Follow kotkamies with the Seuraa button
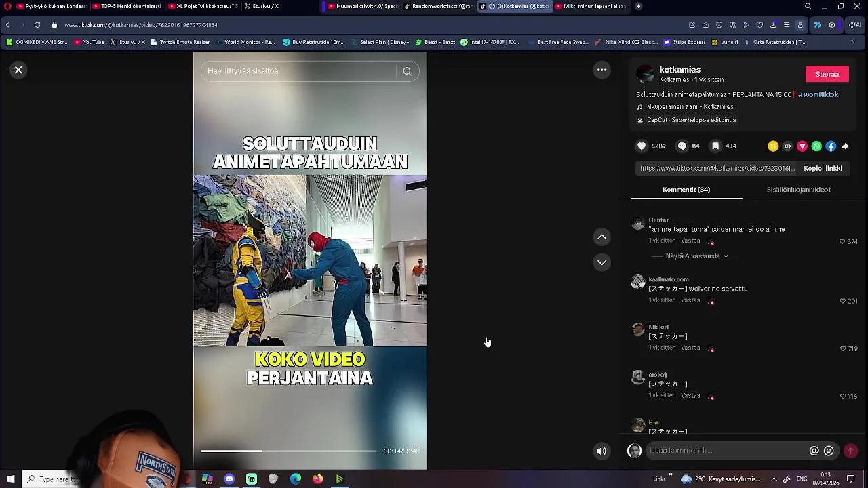Viewport: 868px width, 488px height. click(x=827, y=74)
